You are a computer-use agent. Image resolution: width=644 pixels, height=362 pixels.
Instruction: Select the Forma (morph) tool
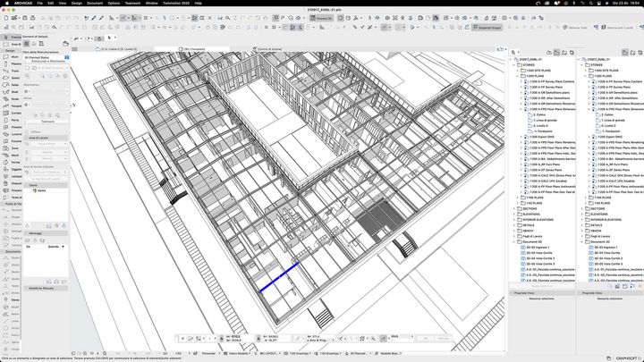(12, 162)
